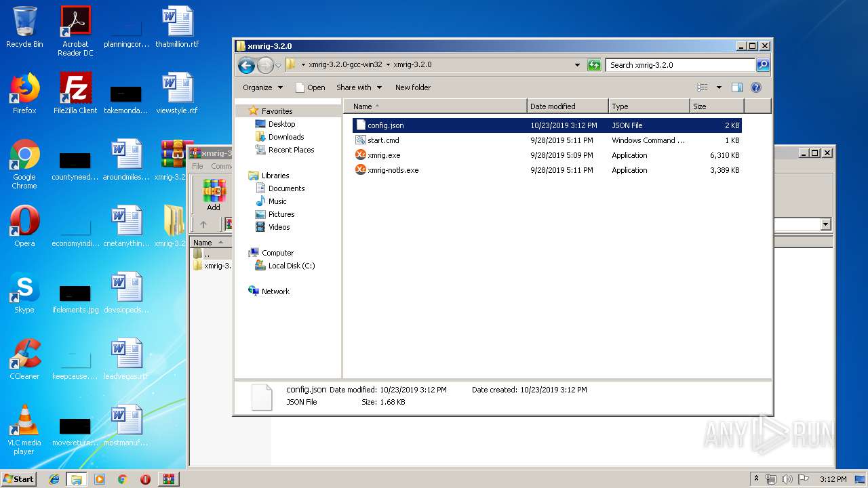Open WinRAR path dropdown arrow
The height and width of the screenshot is (488, 868).
coord(825,224)
